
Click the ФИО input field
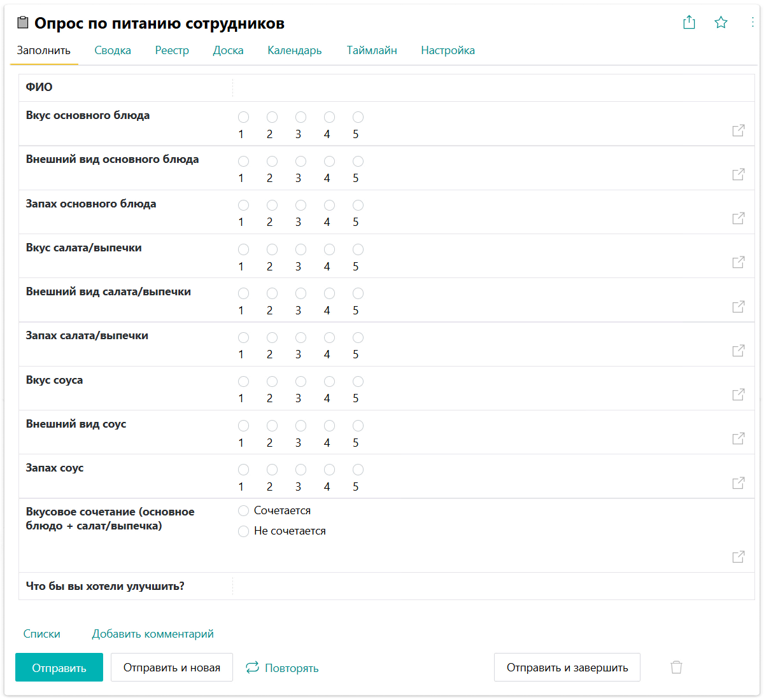pyautogui.click(x=493, y=88)
